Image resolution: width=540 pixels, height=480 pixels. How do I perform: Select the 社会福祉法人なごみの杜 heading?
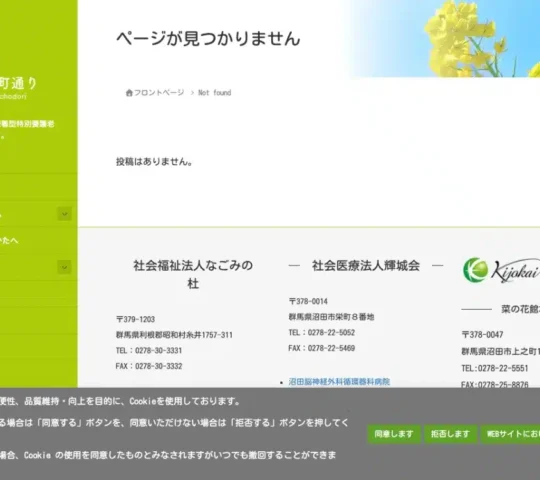pos(193,274)
